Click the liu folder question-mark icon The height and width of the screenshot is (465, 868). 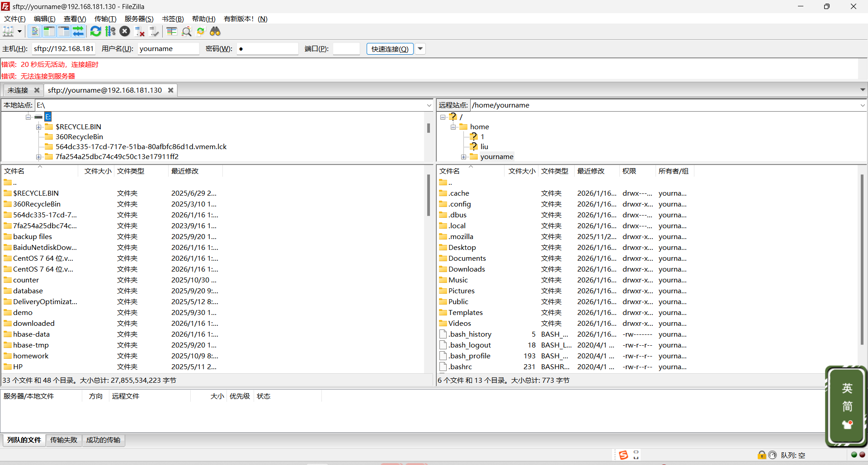[473, 146]
